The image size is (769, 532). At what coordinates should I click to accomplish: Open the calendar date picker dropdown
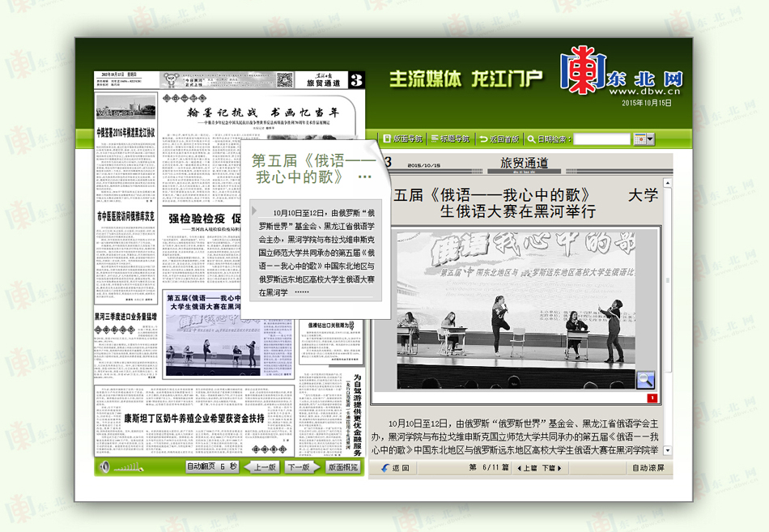pos(644,139)
